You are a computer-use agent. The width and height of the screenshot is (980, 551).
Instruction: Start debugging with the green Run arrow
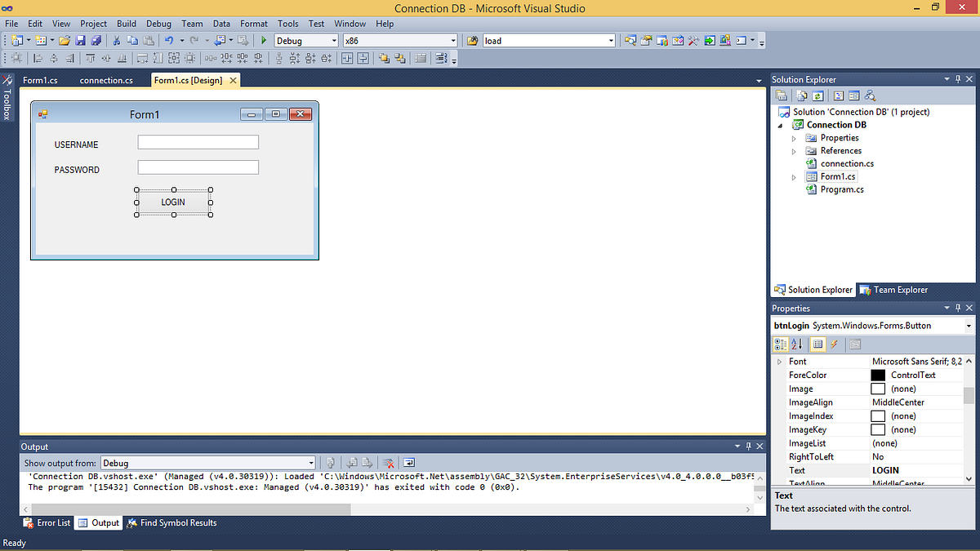(x=263, y=39)
